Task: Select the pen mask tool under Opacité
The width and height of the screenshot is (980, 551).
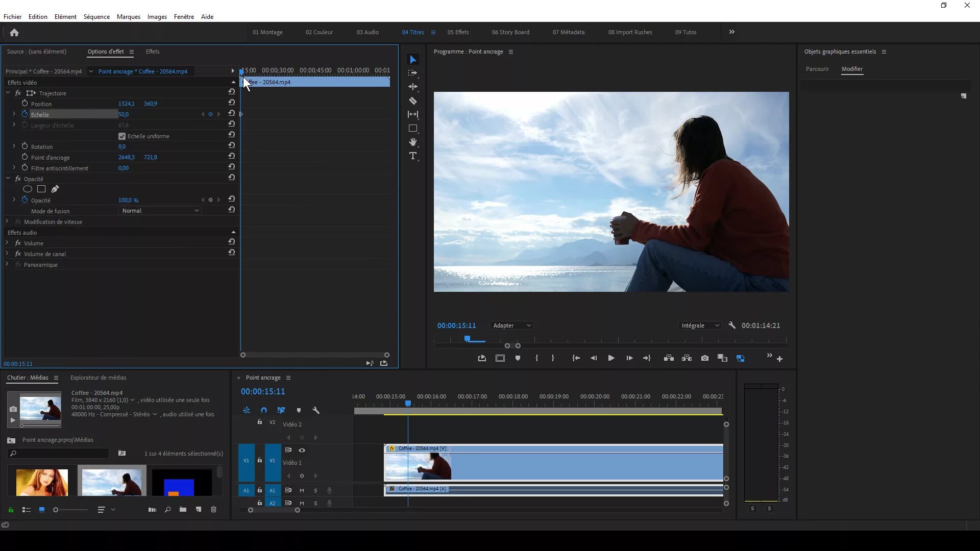Action: 55,189
